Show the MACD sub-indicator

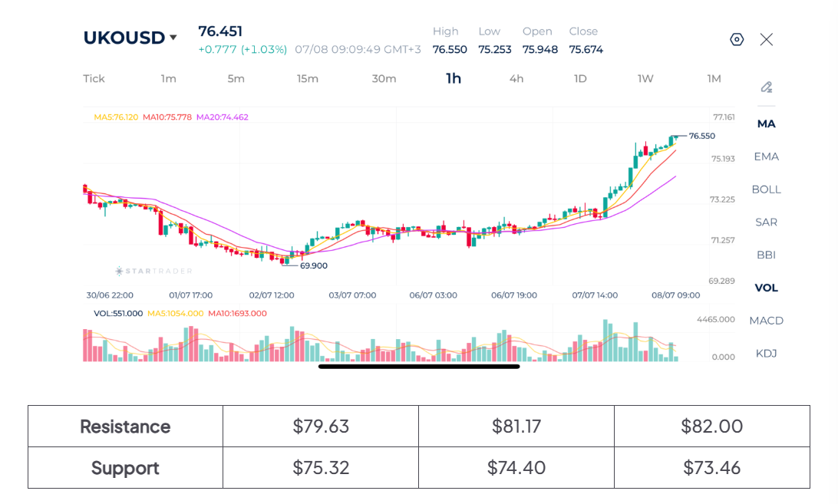click(x=767, y=321)
